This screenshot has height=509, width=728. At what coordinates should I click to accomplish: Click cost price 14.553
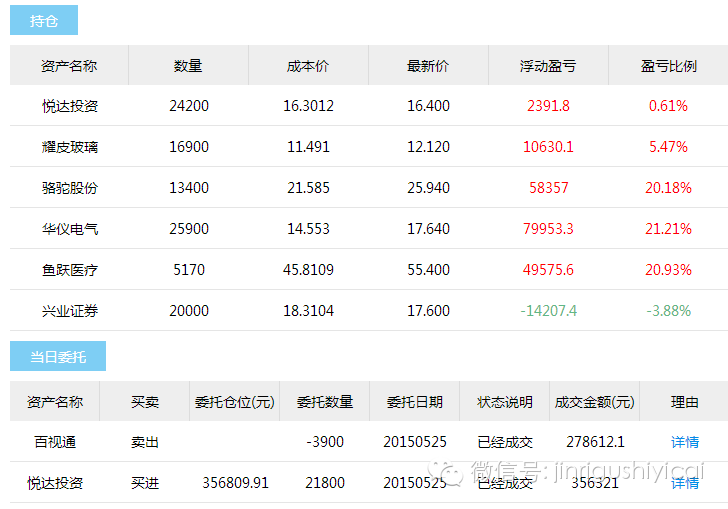(308, 228)
